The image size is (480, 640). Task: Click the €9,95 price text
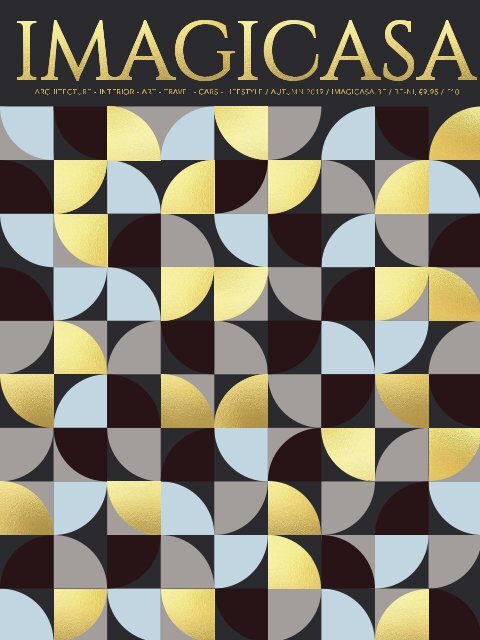pyautogui.click(x=428, y=92)
